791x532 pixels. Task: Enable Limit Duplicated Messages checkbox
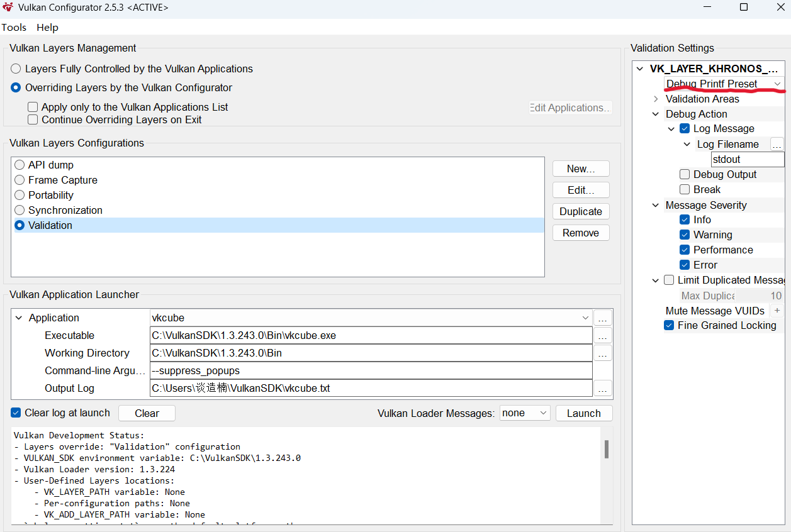coord(669,280)
